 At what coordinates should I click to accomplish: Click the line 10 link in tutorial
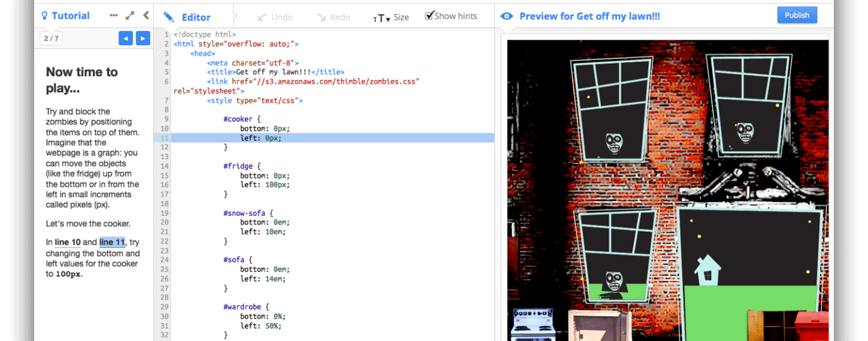pos(68,242)
